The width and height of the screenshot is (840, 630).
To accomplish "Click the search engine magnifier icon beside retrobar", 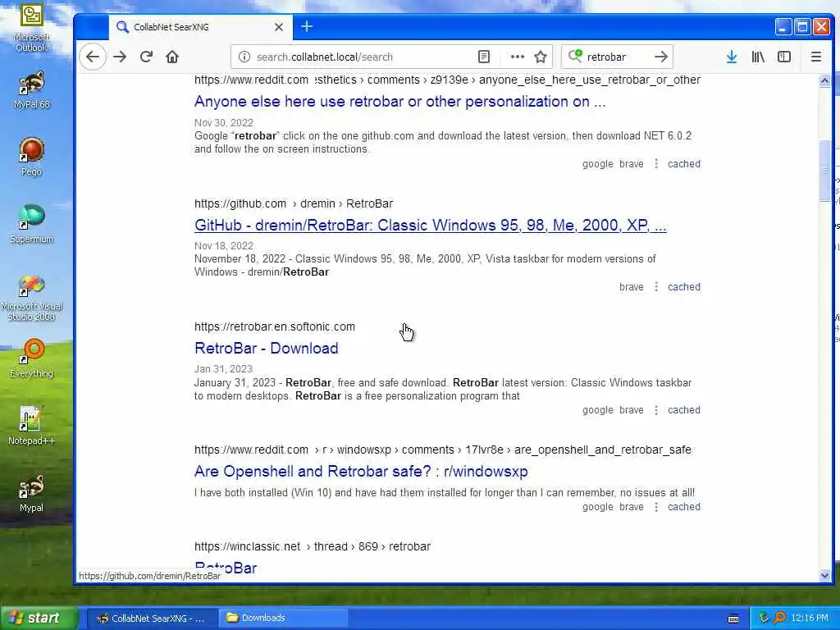I will point(575,56).
